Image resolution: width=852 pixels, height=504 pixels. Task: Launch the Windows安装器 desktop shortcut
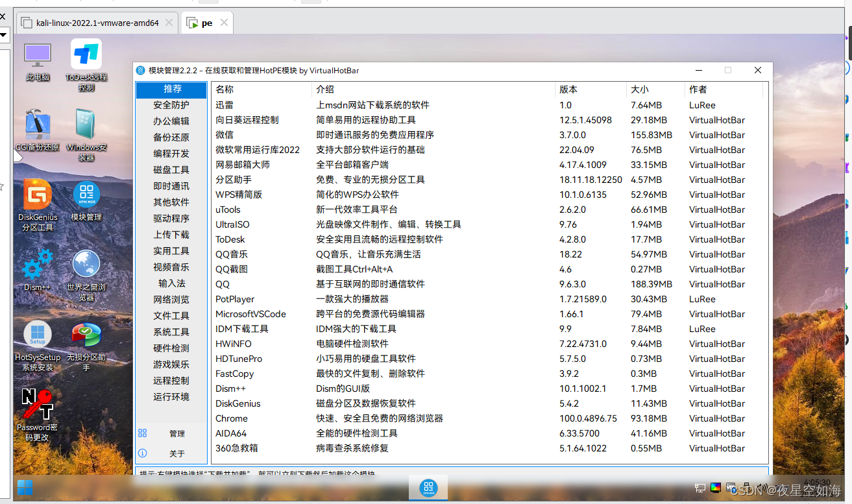86,135
